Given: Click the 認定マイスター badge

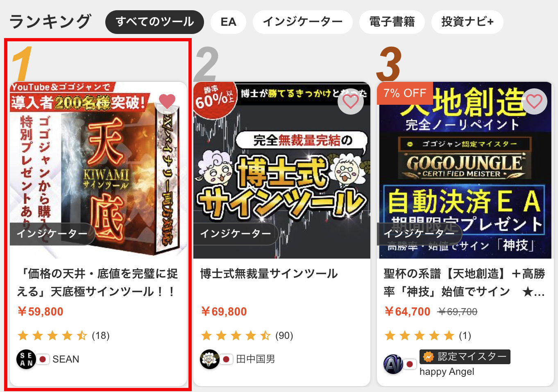Looking at the screenshot, I should (x=465, y=357).
